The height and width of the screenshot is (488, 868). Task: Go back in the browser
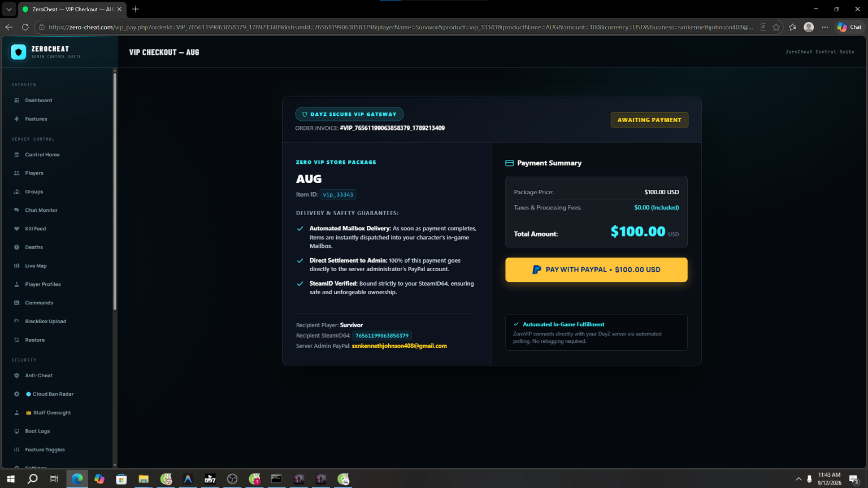9,27
